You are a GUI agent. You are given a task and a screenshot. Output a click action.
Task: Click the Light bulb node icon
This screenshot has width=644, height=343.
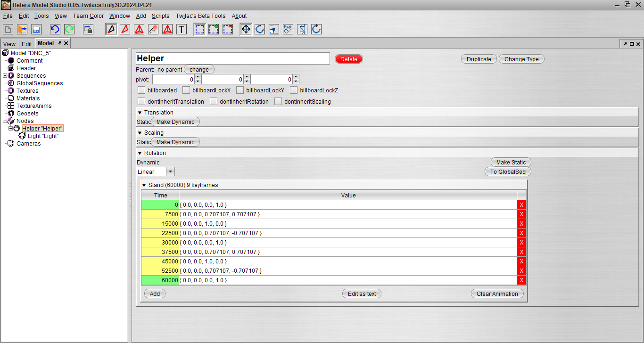[22, 136]
